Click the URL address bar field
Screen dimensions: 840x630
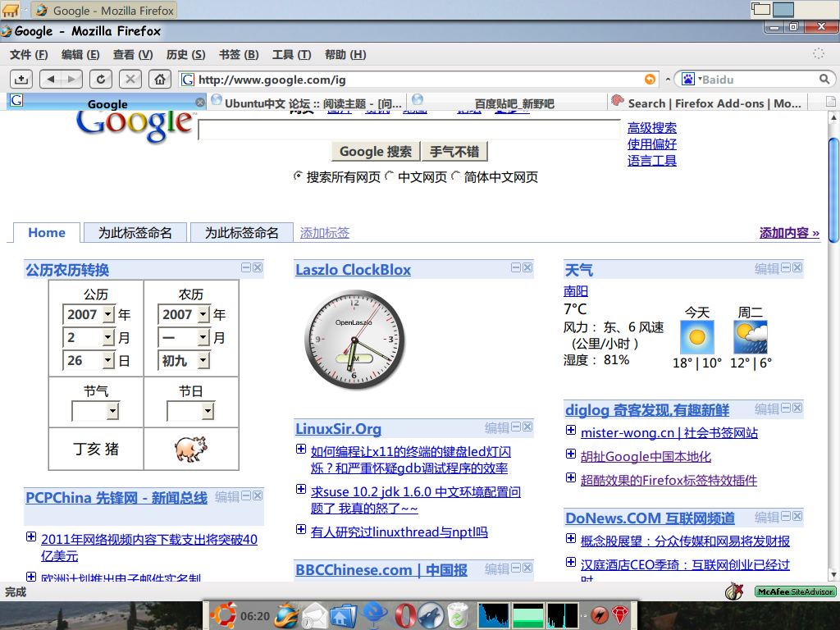tap(418, 80)
